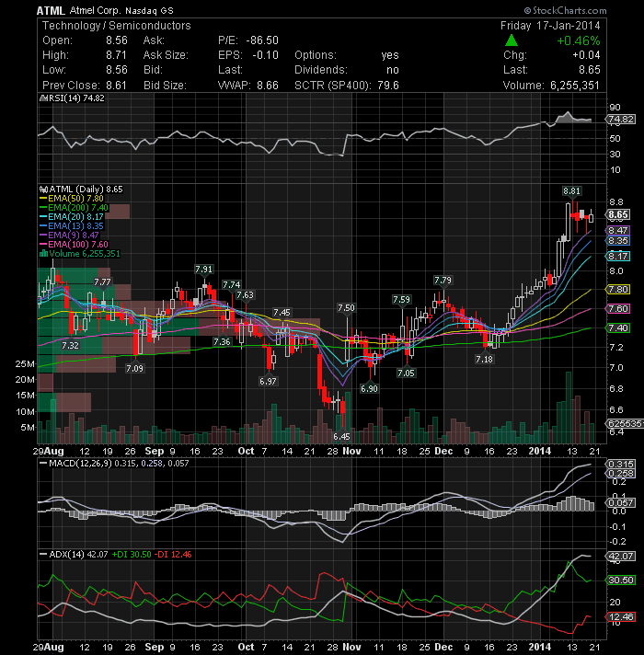Click the Friday 17-Jan-2014 date

coord(550,26)
